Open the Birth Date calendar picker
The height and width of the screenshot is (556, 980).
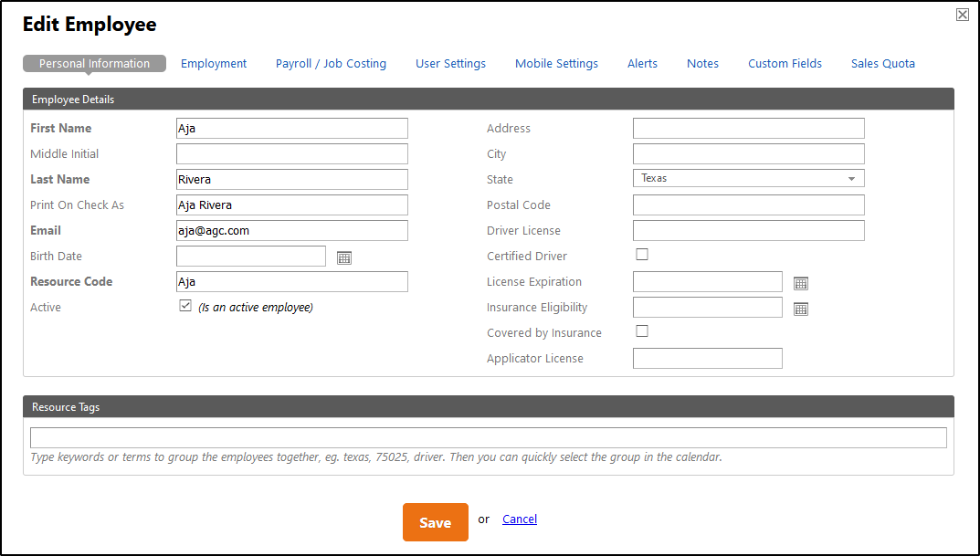(344, 257)
